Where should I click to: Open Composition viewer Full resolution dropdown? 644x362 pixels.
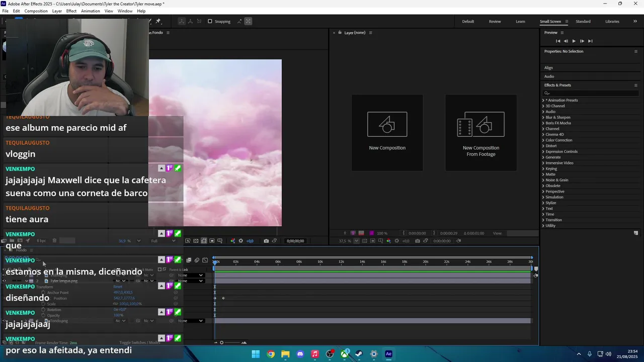(163, 241)
